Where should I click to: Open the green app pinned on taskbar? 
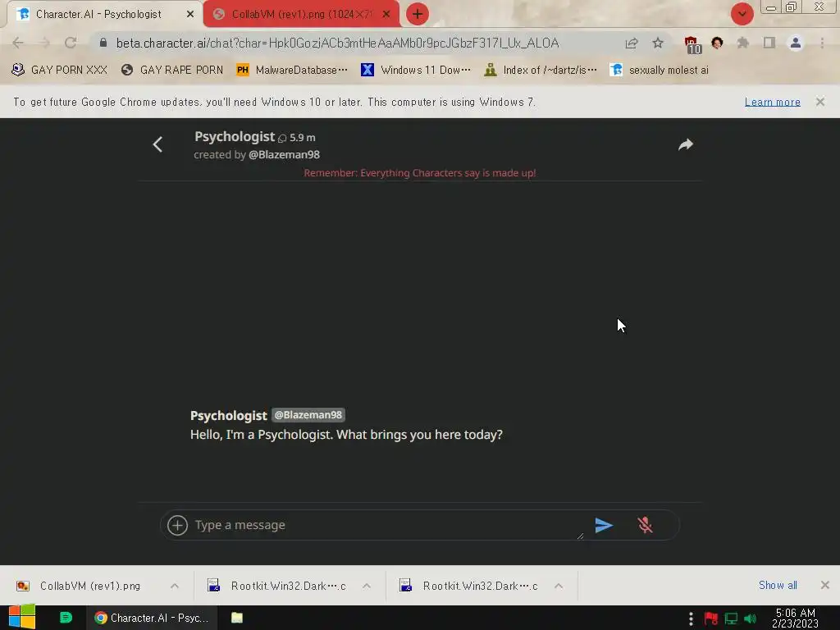pyautogui.click(x=66, y=618)
